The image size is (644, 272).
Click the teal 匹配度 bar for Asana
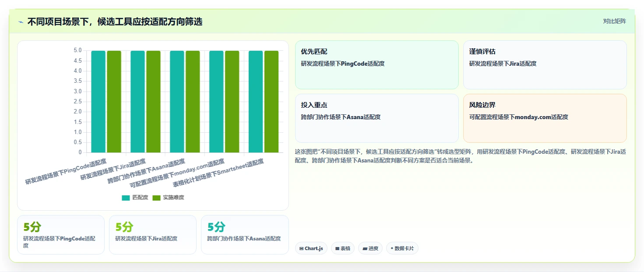pyautogui.click(x=177, y=102)
